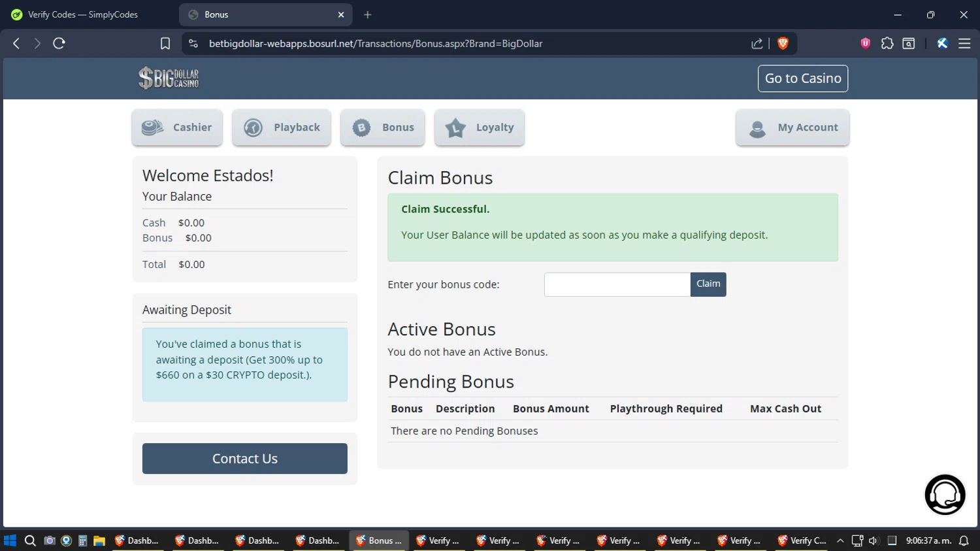Click the Playthrough Required column header
This screenshot has width=980, height=551.
coord(666,409)
